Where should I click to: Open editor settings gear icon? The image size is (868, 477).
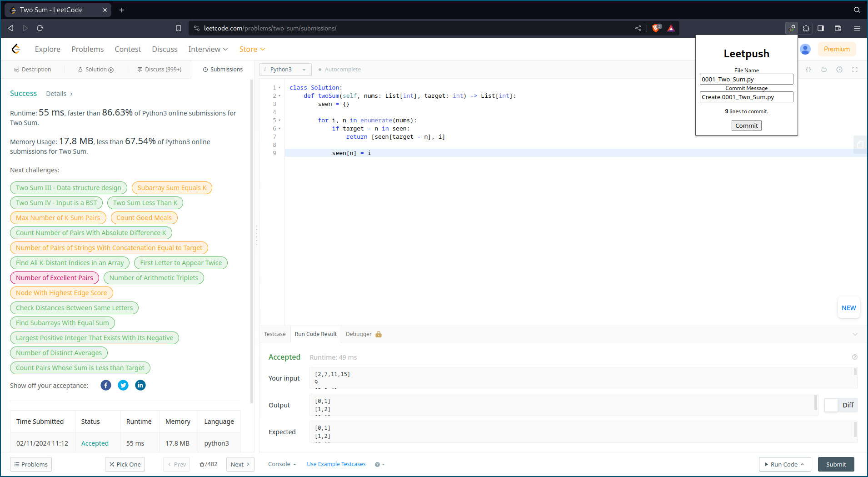(x=839, y=70)
